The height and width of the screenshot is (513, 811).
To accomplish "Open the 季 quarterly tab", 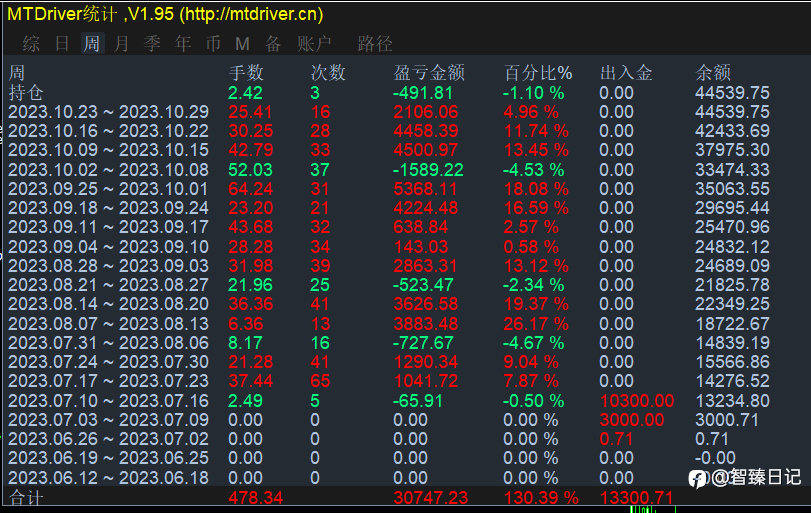I will pos(152,44).
